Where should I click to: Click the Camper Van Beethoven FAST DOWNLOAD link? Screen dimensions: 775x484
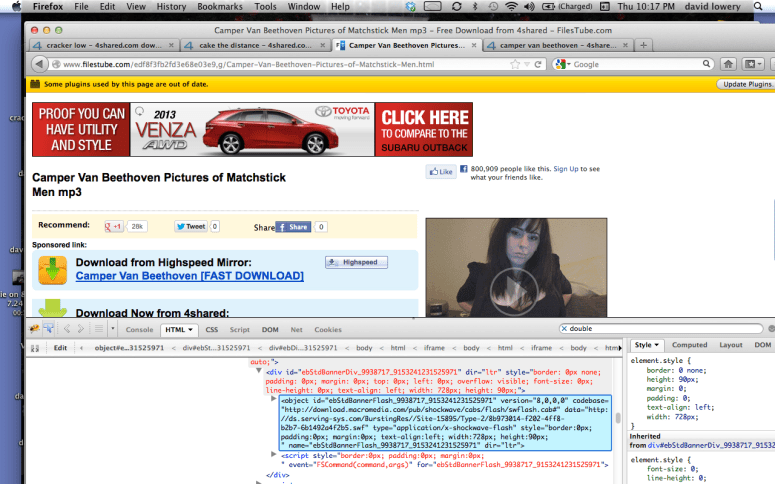coord(190,276)
